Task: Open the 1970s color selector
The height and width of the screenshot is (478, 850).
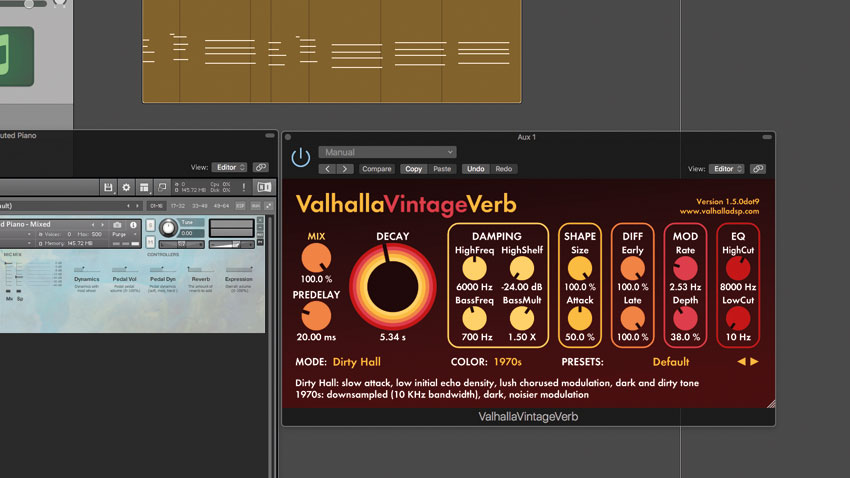Action: [507, 362]
